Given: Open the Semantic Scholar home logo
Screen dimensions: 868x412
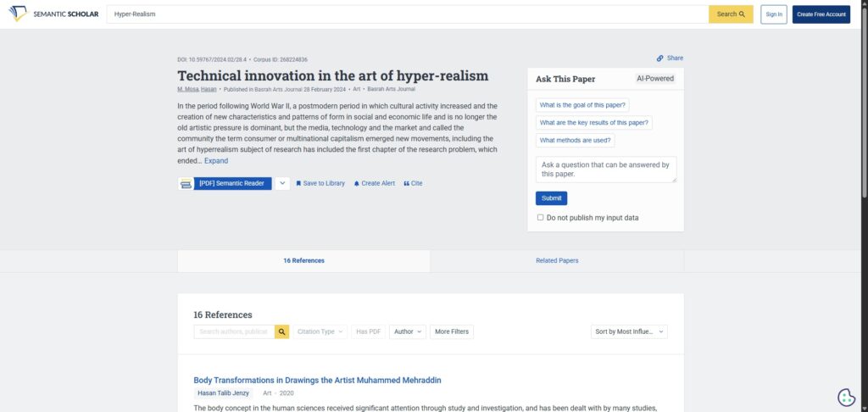Looking at the screenshot, I should [x=53, y=14].
